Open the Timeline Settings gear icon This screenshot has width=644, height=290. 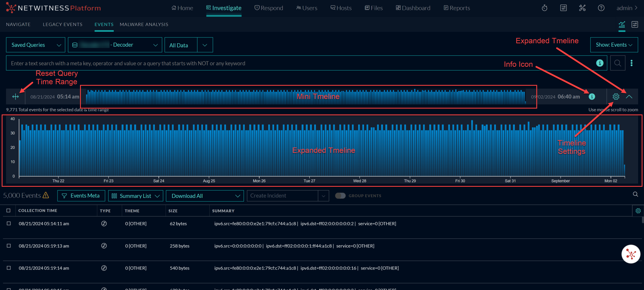click(616, 96)
